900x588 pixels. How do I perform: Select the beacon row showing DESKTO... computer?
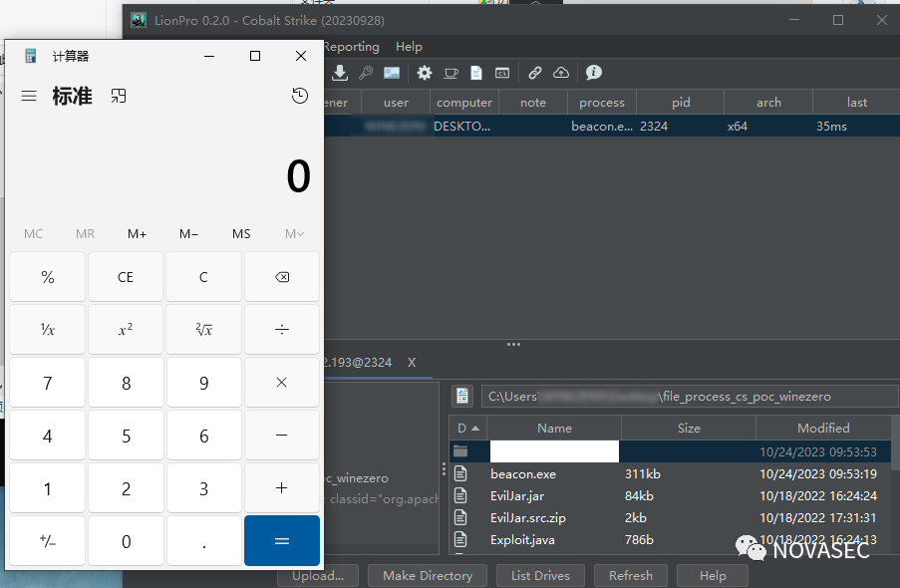tap(612, 126)
